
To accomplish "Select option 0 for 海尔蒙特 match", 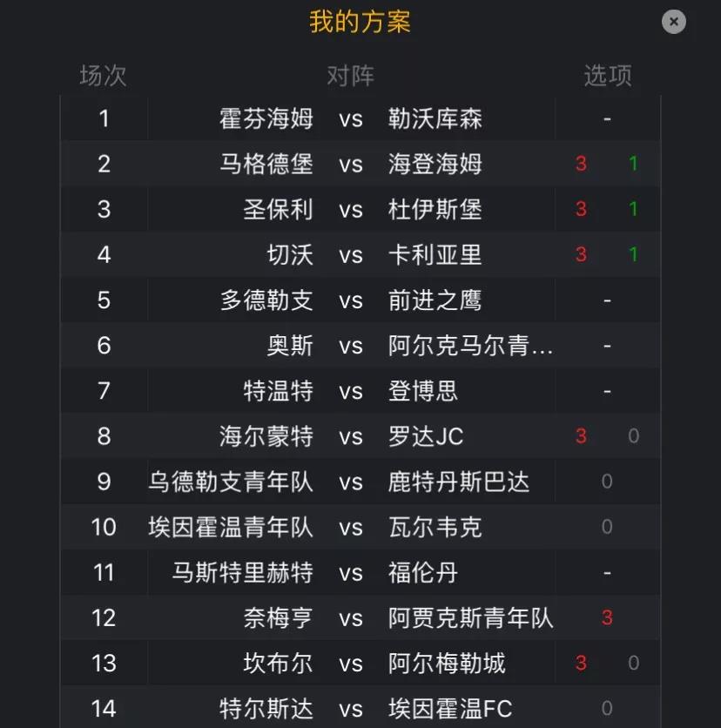I will coord(633,436).
